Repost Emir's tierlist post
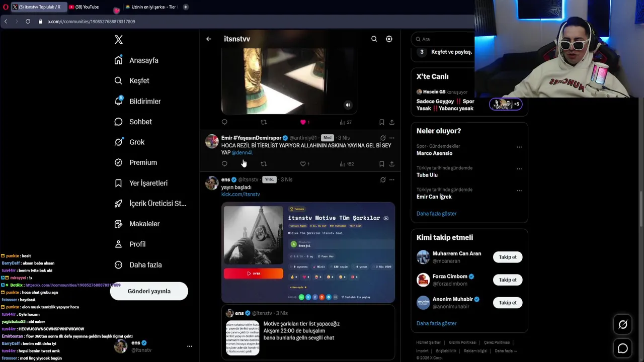This screenshot has width=644, height=362. (x=264, y=164)
